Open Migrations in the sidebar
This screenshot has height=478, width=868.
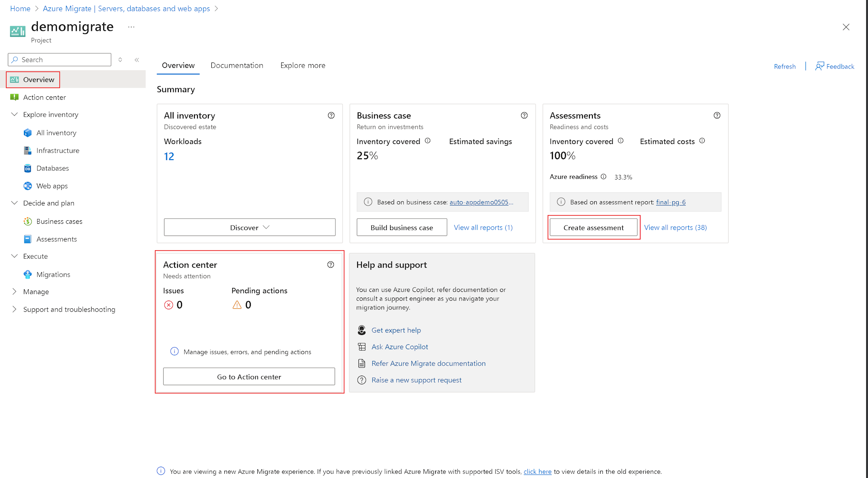[53, 275]
